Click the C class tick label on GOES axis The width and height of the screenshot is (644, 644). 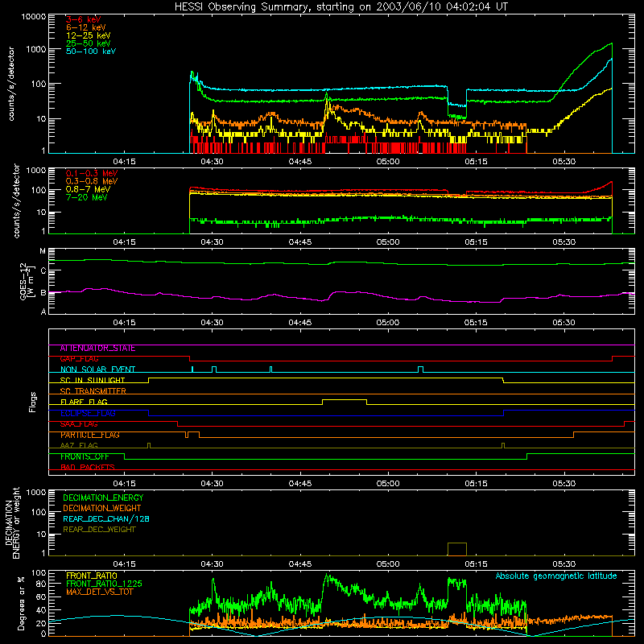point(43,270)
